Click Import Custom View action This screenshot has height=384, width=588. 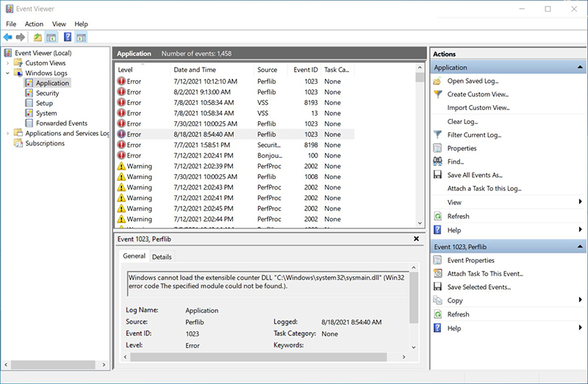[478, 108]
